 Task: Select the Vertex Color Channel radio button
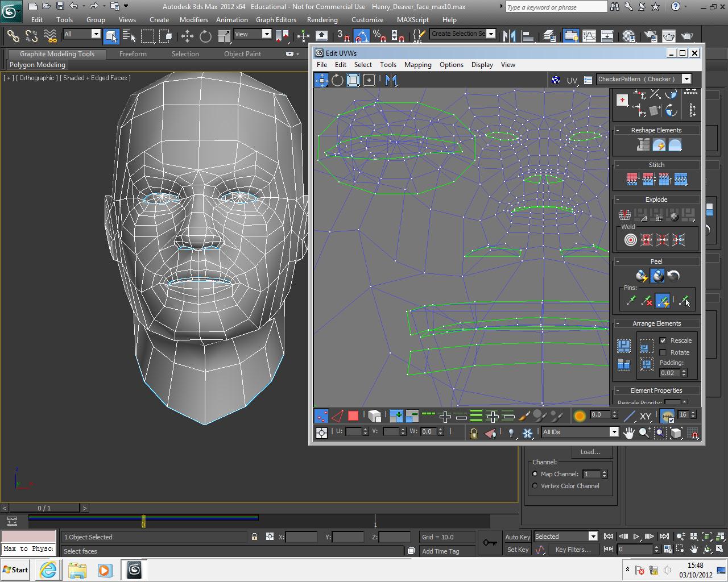535,486
